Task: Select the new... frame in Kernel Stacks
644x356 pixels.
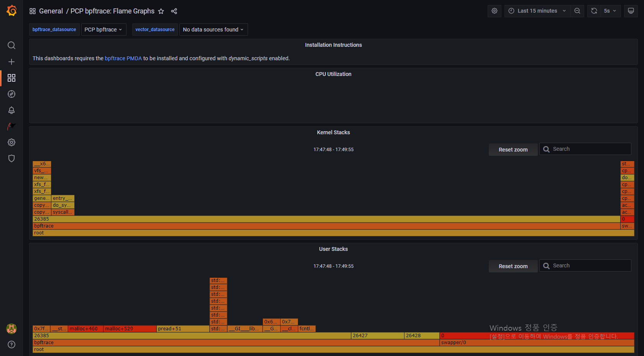Action: click(42, 178)
